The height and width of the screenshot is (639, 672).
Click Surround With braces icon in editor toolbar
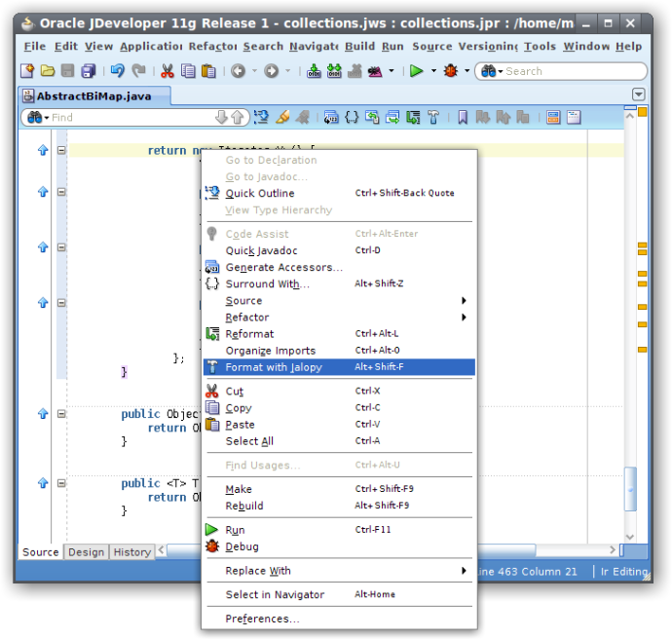click(x=352, y=117)
